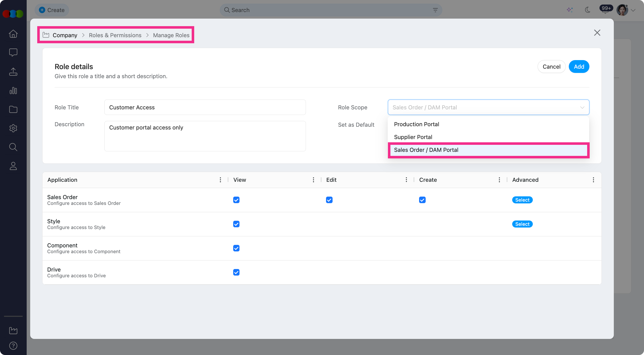Choose Supplier Portal option

point(489,137)
